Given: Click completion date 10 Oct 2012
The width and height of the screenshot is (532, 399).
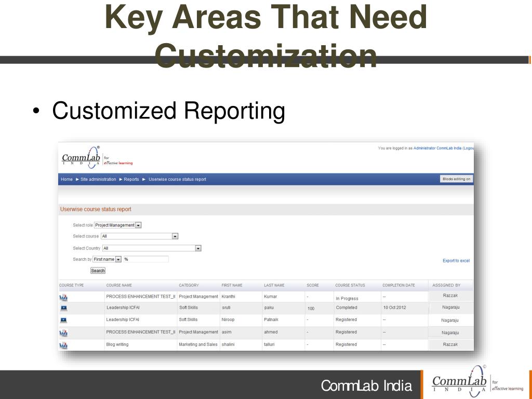Looking at the screenshot, I should pyautogui.click(x=394, y=308).
